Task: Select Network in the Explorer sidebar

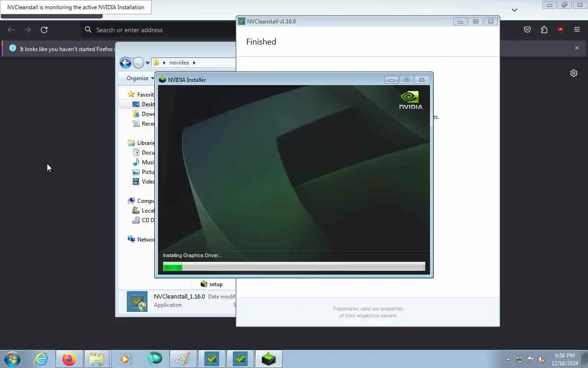Action: tap(141, 240)
